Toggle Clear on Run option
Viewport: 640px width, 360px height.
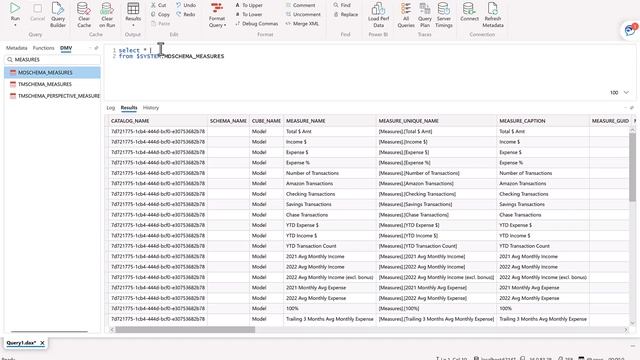pyautogui.click(x=107, y=15)
